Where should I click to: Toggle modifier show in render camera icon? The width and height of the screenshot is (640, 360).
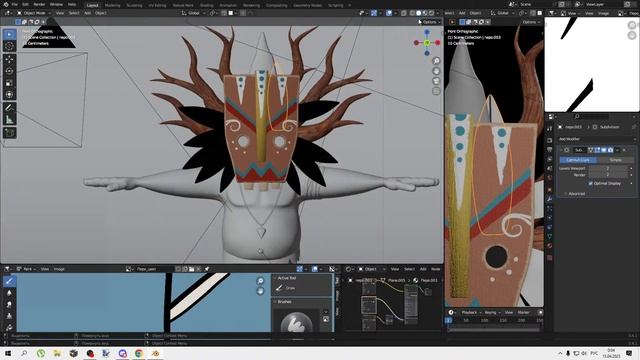click(610, 150)
